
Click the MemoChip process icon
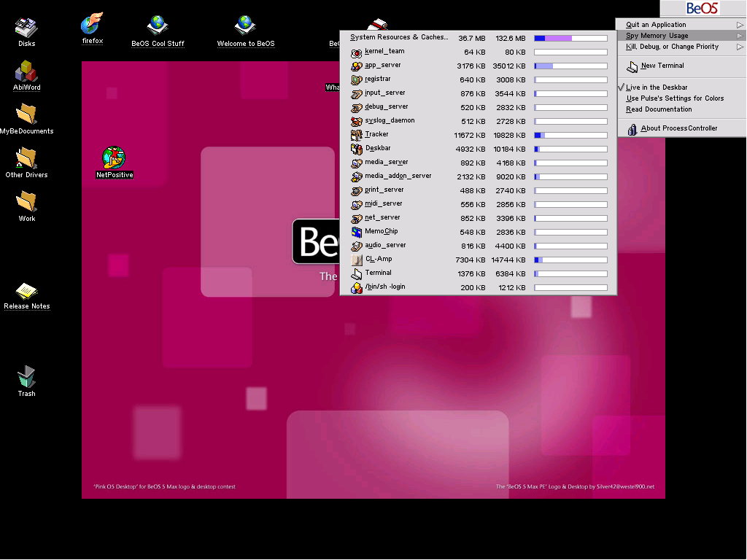(356, 233)
